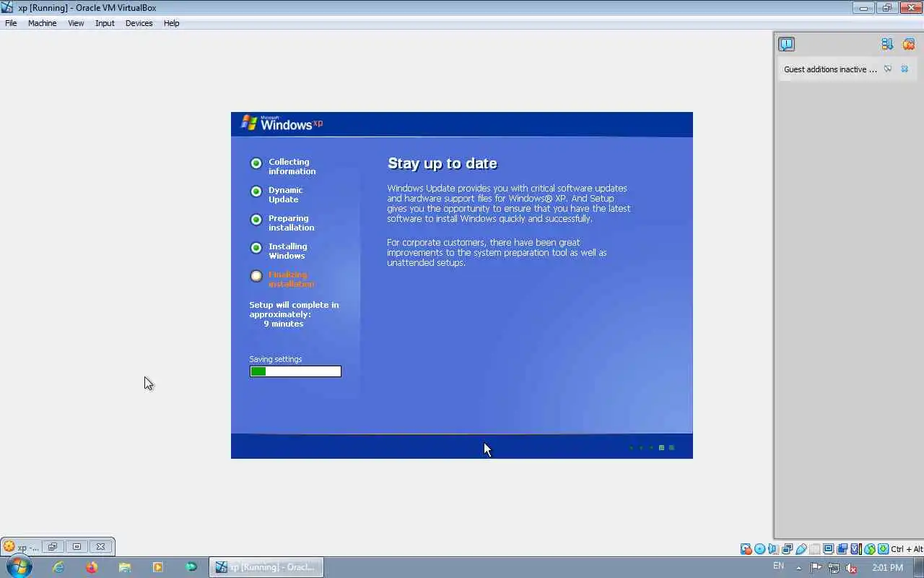Open the Help menu
This screenshot has width=924, height=578.
(x=171, y=23)
